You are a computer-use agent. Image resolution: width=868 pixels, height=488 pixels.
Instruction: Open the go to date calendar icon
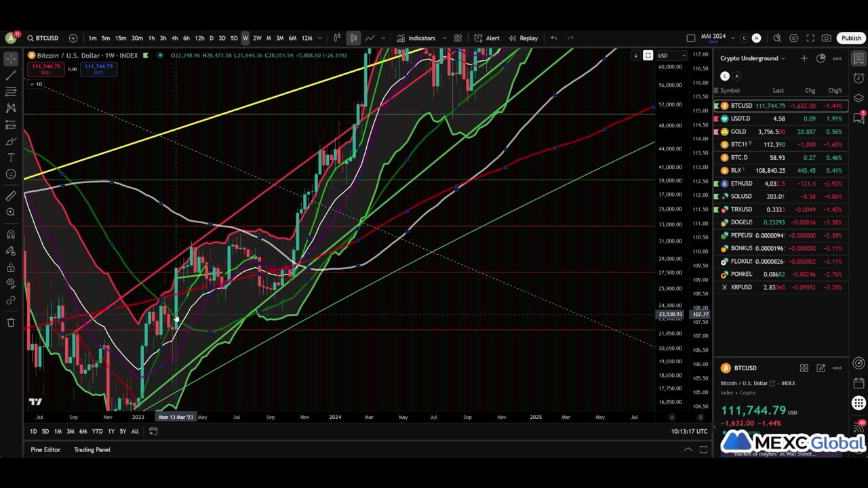(153, 431)
